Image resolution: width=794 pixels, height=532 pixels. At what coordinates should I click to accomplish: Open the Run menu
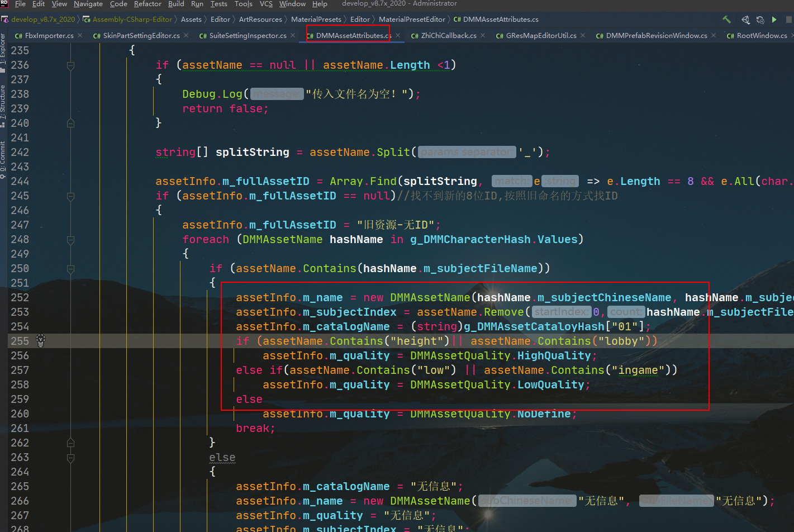[x=197, y=3]
